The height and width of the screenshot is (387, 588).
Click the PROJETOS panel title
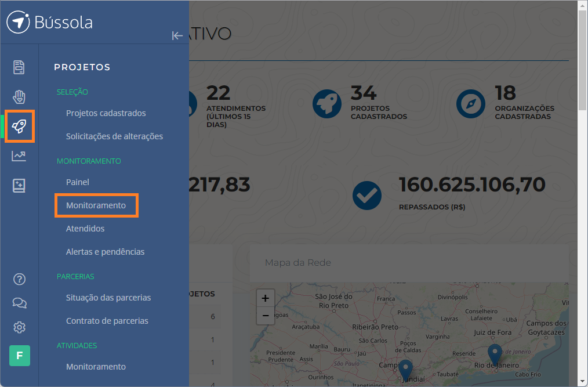[x=82, y=67]
